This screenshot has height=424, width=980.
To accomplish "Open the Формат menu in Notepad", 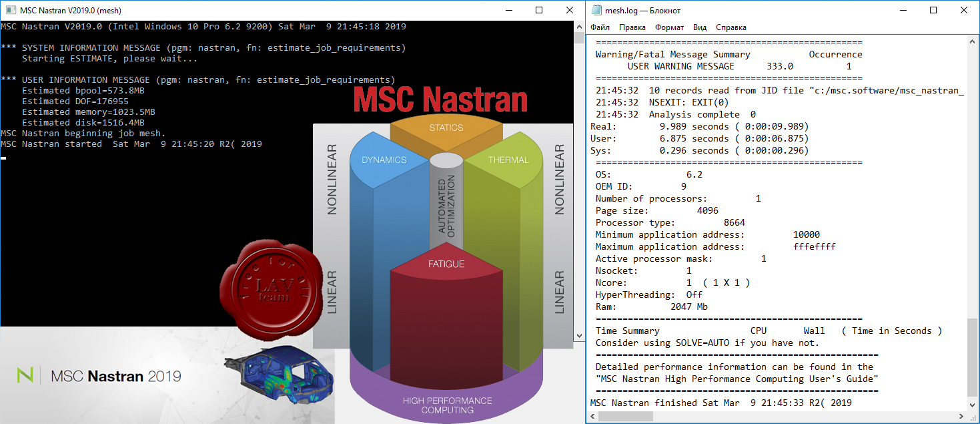I will (x=669, y=27).
